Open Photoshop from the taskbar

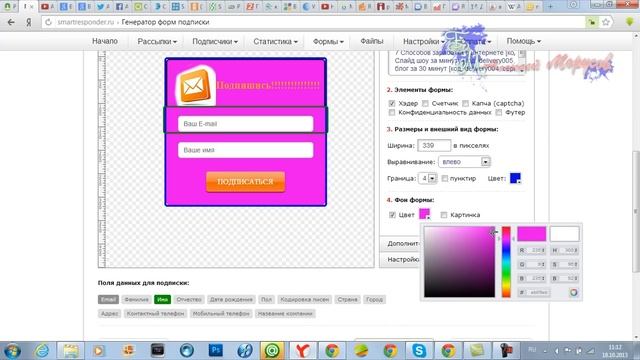click(x=216, y=351)
